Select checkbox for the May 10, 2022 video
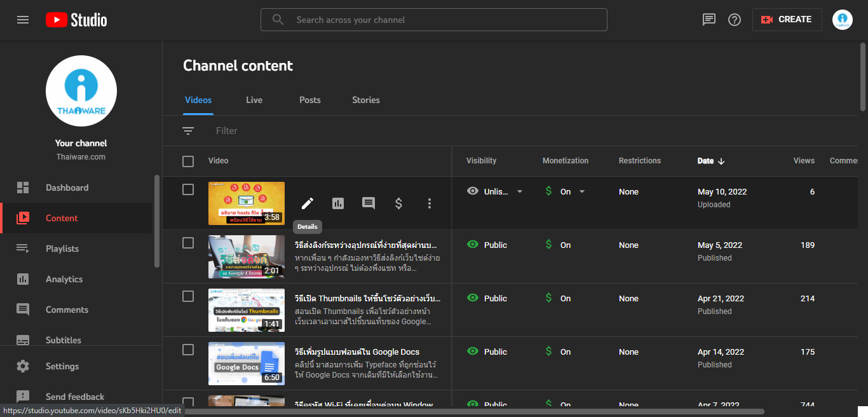The height and width of the screenshot is (417, 868). click(188, 189)
